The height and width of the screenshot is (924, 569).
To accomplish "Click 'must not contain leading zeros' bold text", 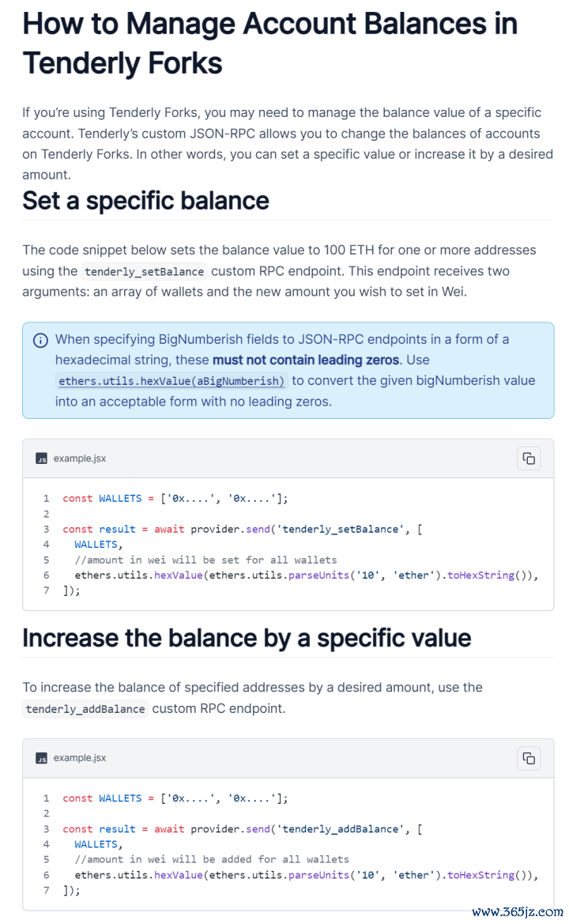I will [x=307, y=360].
